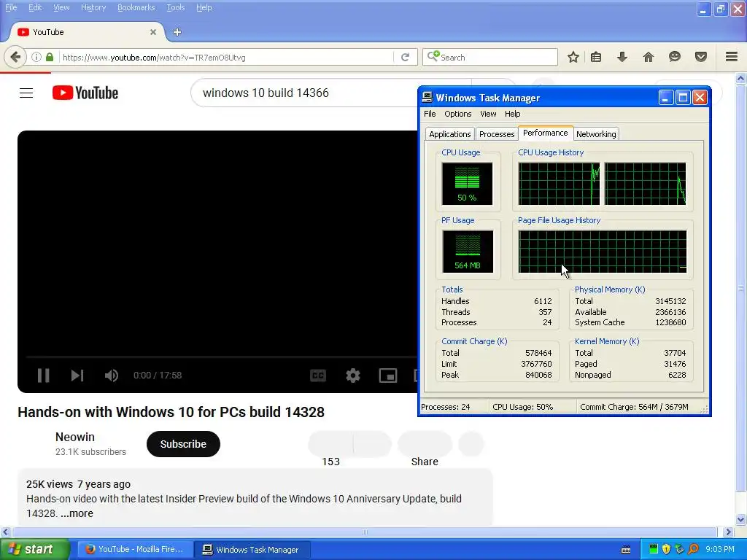
Task: Open Task Manager Options menu
Action: pos(458,114)
